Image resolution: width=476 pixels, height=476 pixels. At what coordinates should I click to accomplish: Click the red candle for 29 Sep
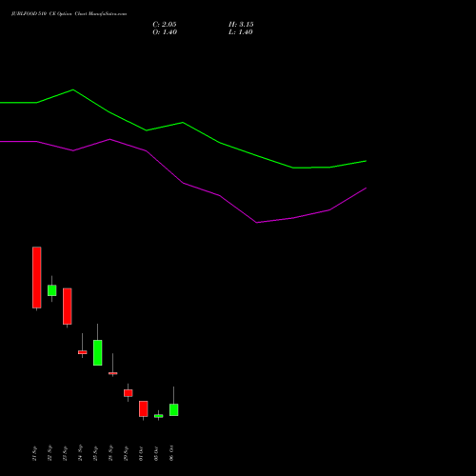click(129, 393)
